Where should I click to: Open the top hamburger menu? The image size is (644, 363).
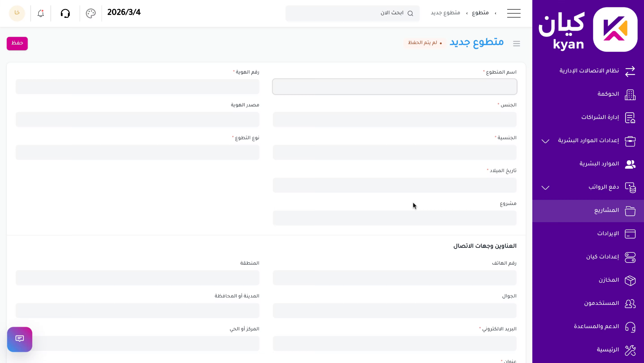(x=514, y=13)
